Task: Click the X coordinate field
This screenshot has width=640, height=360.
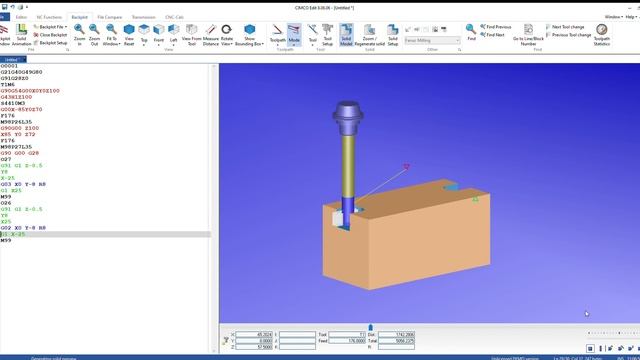Action: click(254, 334)
